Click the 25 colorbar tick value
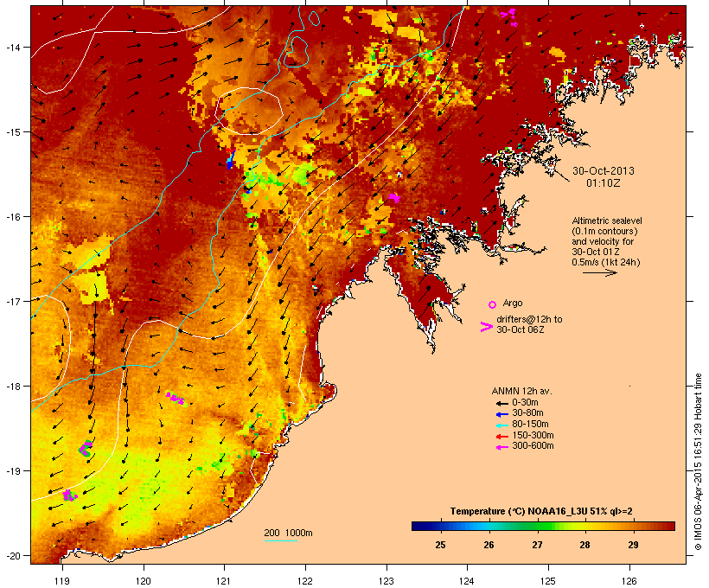The width and height of the screenshot is (709, 588). 440,545
